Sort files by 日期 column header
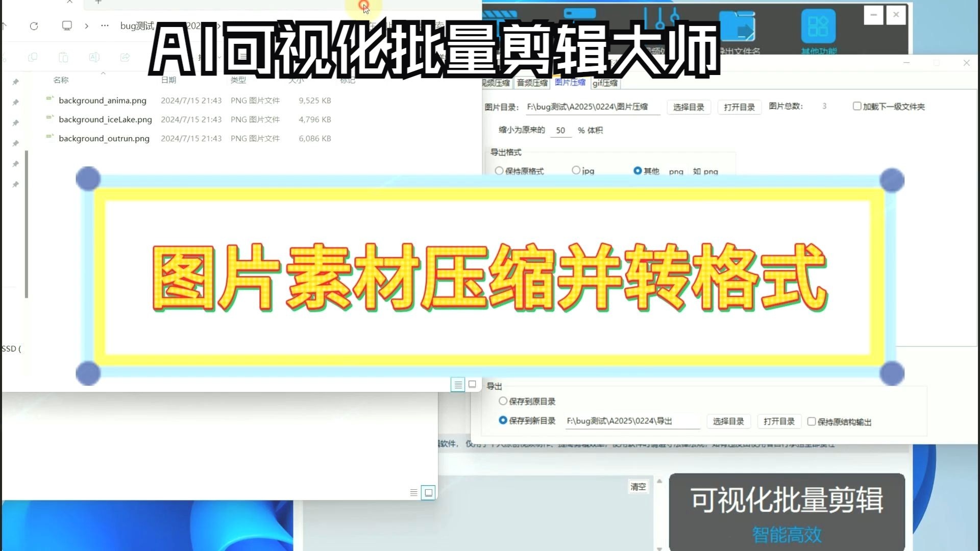This screenshot has height=551, width=980. click(168, 80)
